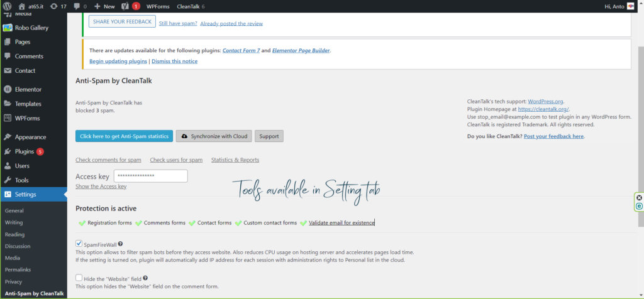This screenshot has height=299, width=644.
Task: Click the Plugins 5 updates badge
Action: coord(40,151)
